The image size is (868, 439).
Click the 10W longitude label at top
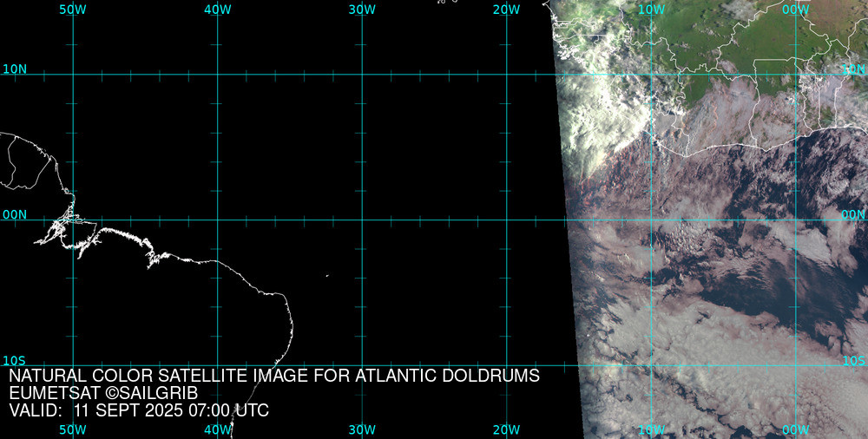point(651,10)
